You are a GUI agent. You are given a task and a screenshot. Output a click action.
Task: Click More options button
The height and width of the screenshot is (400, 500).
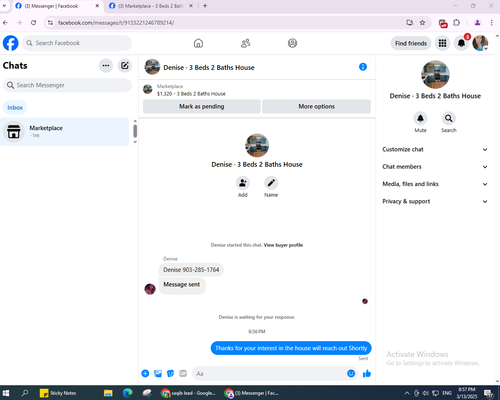pos(316,106)
